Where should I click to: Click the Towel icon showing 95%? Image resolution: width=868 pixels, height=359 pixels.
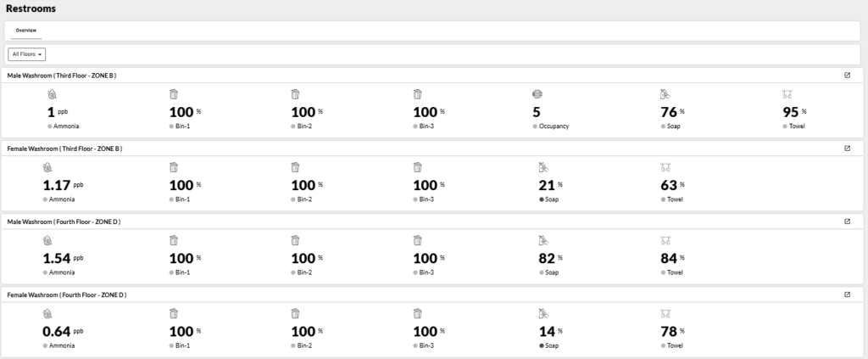coord(787,94)
